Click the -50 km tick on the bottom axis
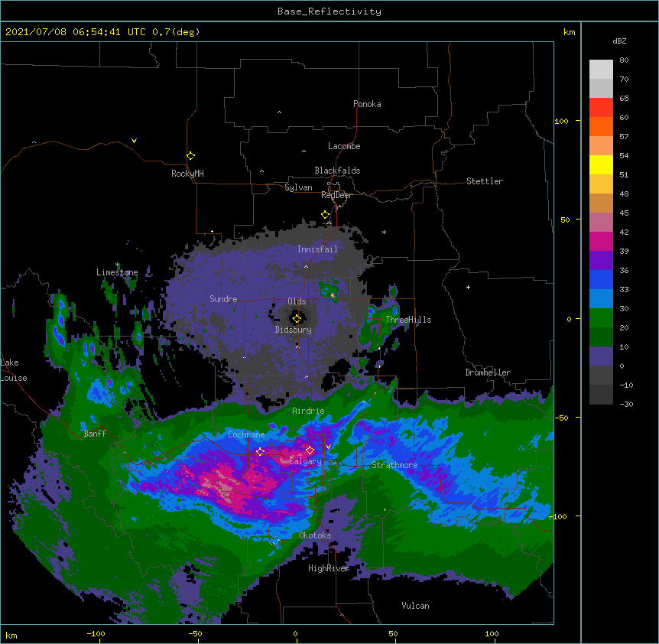This screenshot has height=644, width=659. (195, 633)
